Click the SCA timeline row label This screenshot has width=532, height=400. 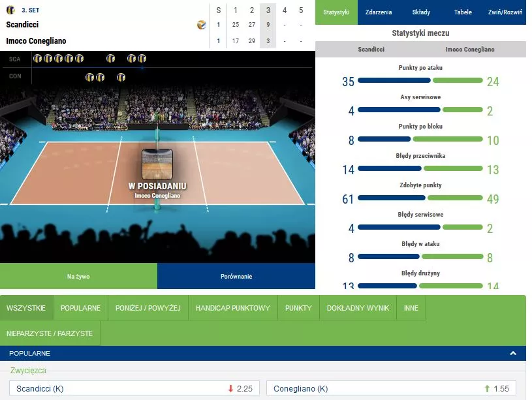pyautogui.click(x=14, y=59)
